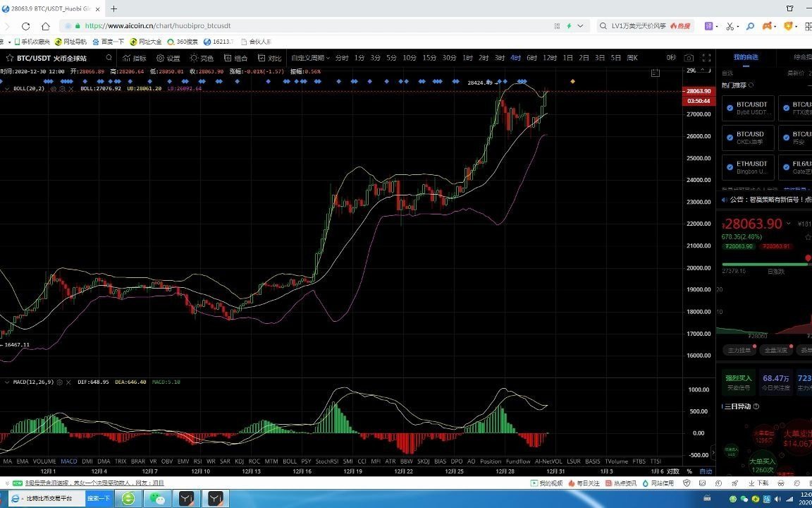This screenshot has width=812, height=508.
Task: Collapse the MACD(12,26,9) indicator row
Action: pos(7,382)
